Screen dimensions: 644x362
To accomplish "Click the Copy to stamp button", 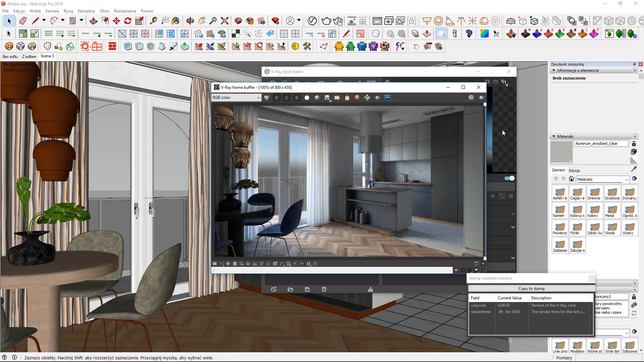I will tap(531, 288).
